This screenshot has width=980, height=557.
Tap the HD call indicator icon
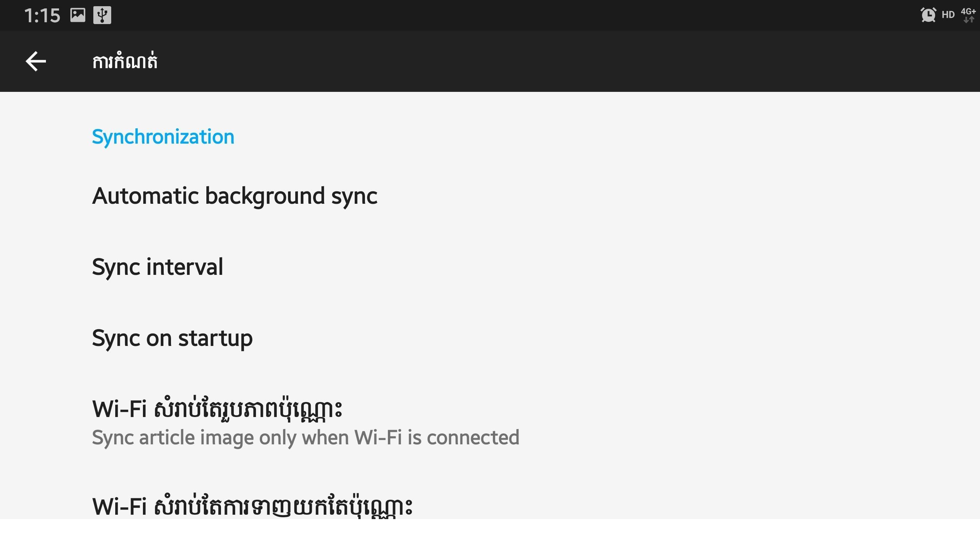pos(948,15)
